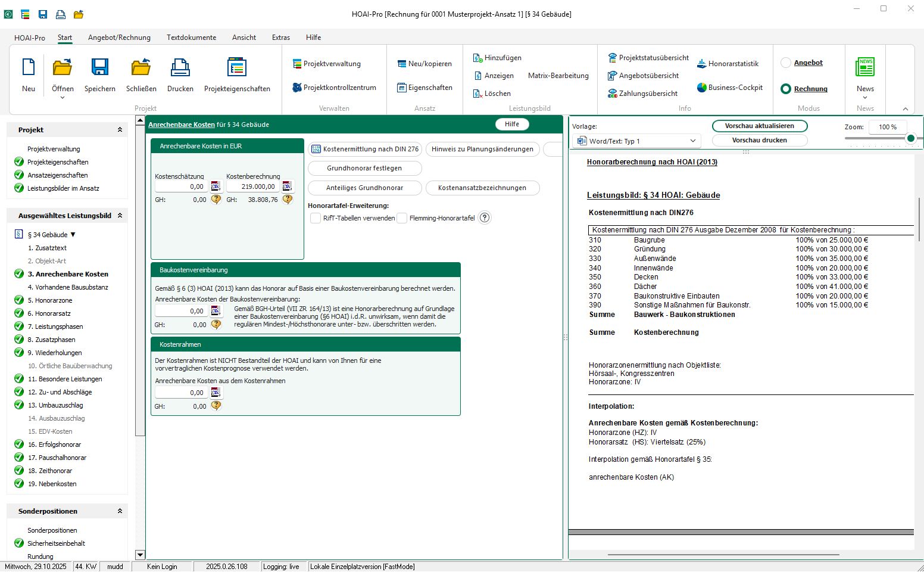Screen dimensions: 924x572
Task: Enable the RifT-Tabellen verwenden checkbox
Action: 315,218
